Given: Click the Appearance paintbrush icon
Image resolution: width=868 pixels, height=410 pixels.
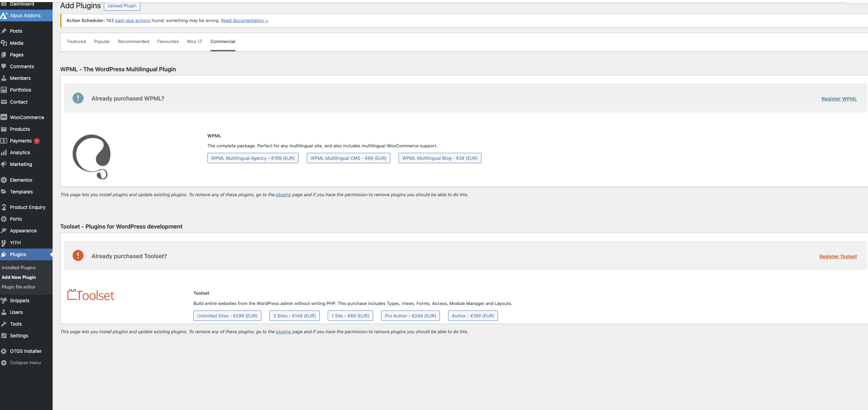Looking at the screenshot, I should (x=4, y=231).
